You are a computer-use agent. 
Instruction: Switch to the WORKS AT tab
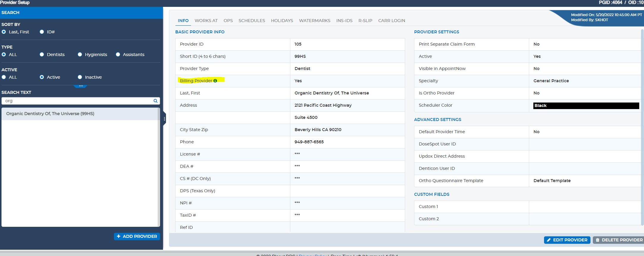click(x=206, y=21)
